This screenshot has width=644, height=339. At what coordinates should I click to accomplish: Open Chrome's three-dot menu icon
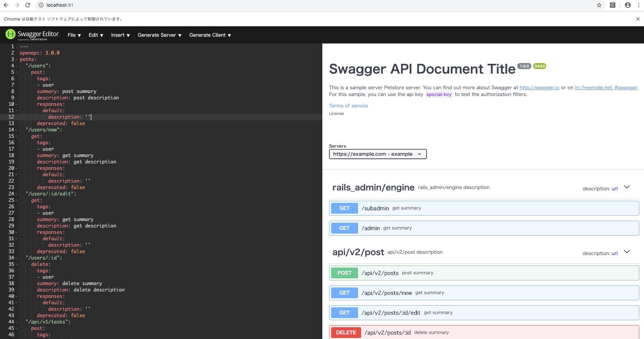pyautogui.click(x=639, y=5)
